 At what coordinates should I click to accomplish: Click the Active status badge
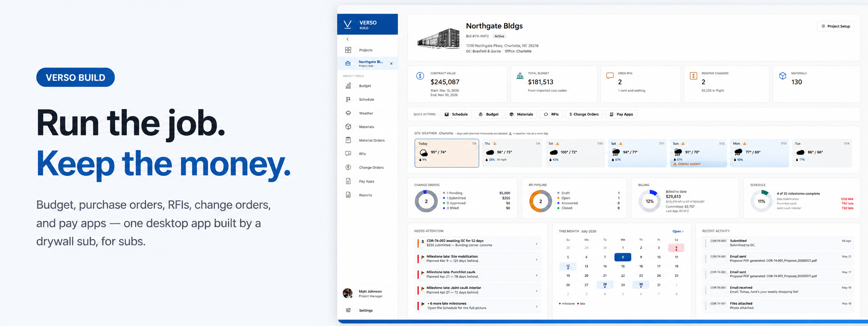pos(500,36)
